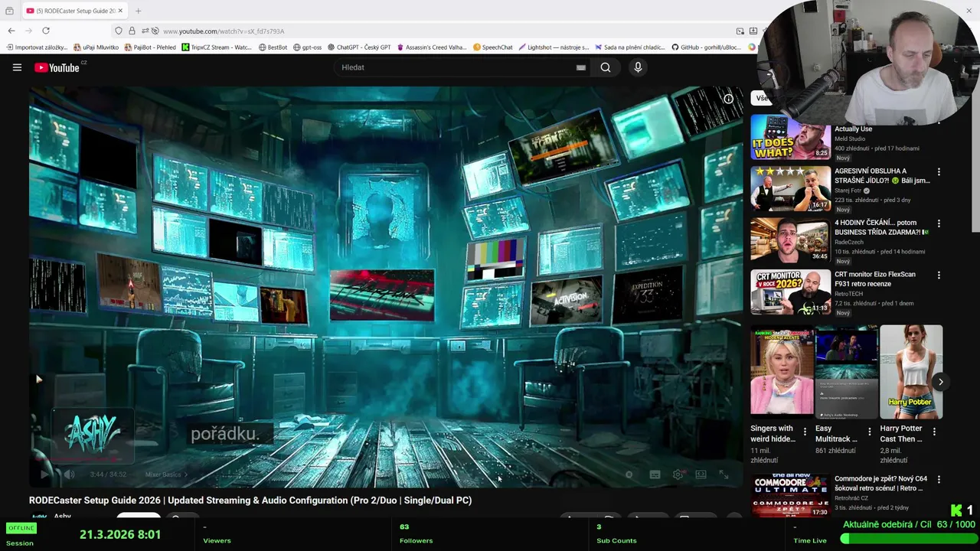The width and height of the screenshot is (980, 551).
Task: Open the on-screen keyboard in the search box
Action: [581, 67]
